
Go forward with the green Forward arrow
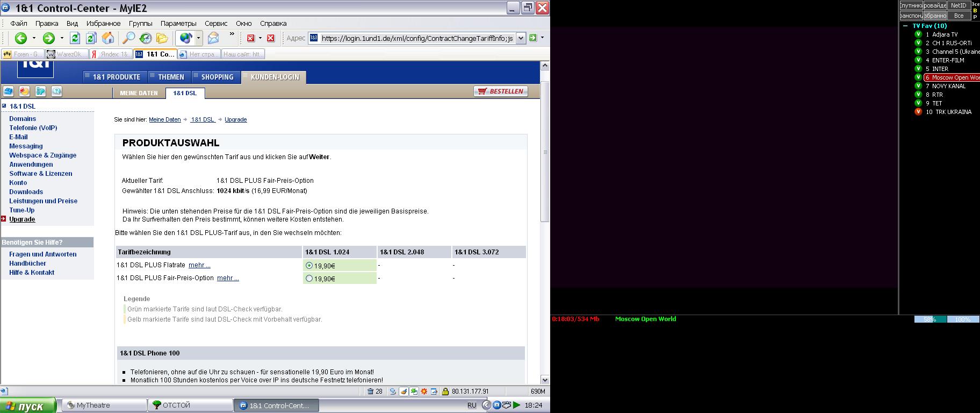click(48, 38)
